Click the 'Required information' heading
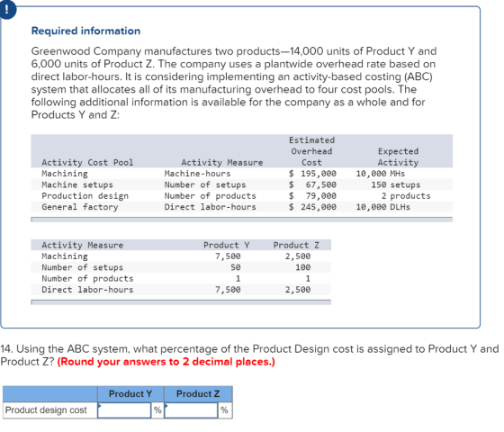504x432 pixels. coord(85,31)
